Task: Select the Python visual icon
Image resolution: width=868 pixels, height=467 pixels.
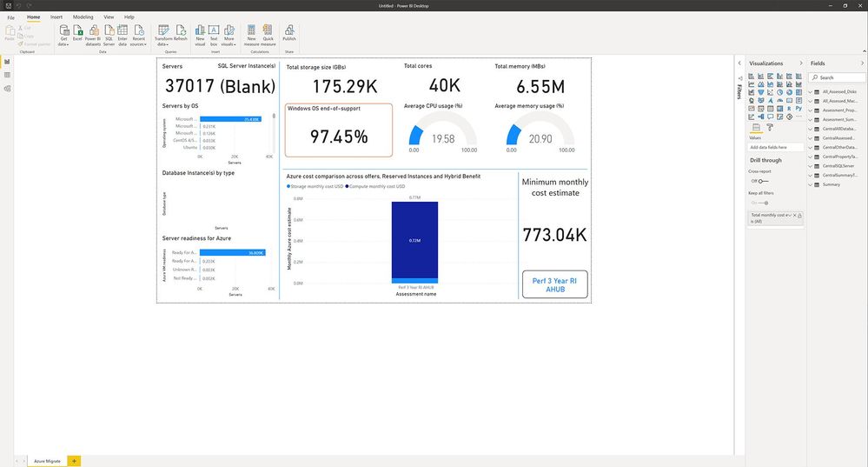Action: 798,108
